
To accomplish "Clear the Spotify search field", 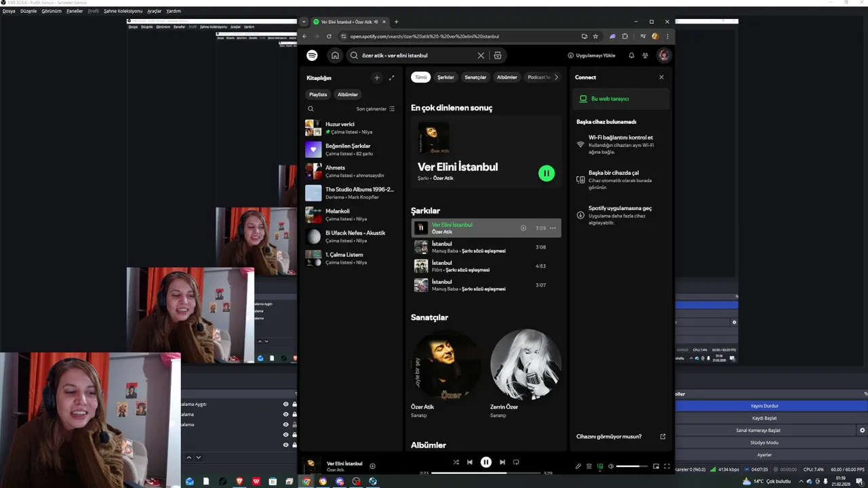I will (481, 56).
